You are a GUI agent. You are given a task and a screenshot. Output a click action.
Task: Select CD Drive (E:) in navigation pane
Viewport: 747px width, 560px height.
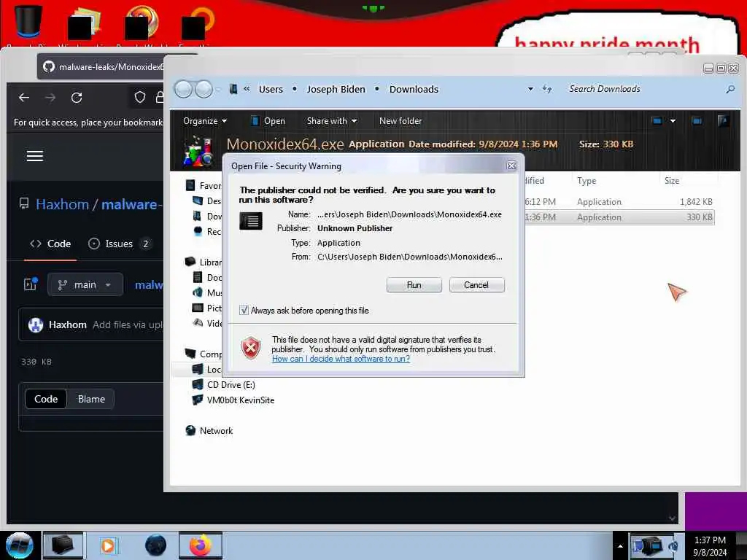pos(231,385)
